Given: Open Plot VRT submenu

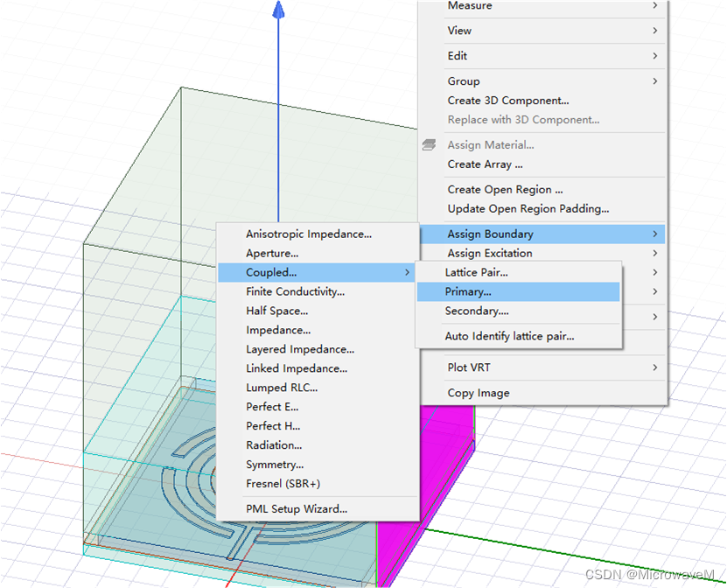Looking at the screenshot, I should tap(542, 367).
